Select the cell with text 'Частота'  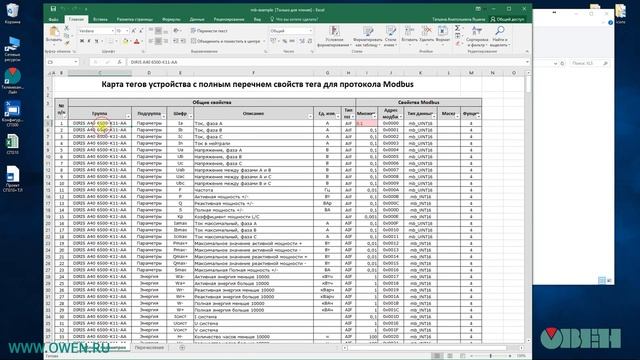(x=253, y=190)
